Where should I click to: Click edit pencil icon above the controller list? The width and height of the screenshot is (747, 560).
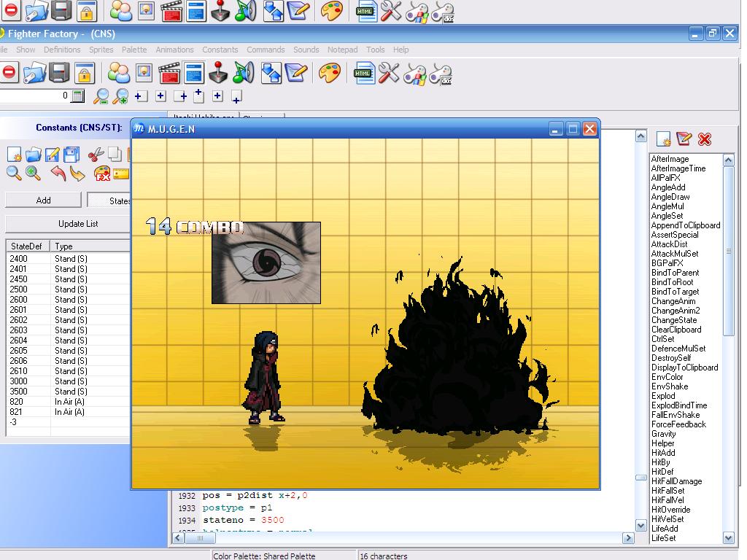pos(684,139)
